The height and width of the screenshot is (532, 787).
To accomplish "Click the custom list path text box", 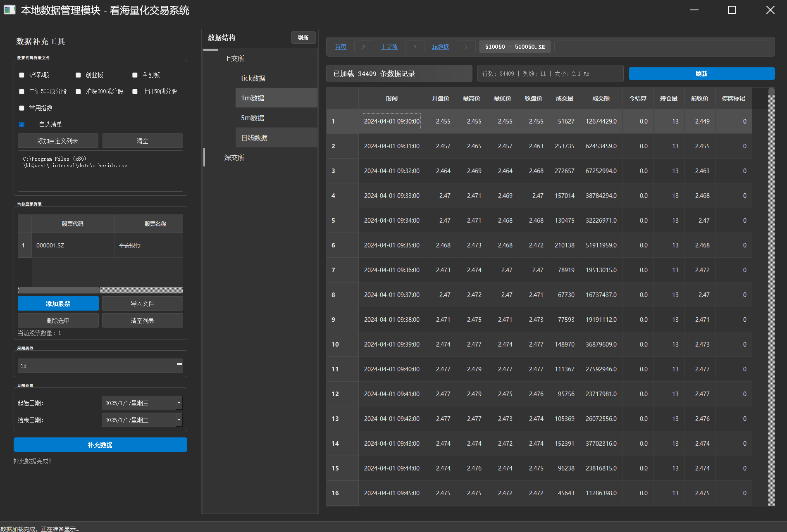I will [x=100, y=171].
